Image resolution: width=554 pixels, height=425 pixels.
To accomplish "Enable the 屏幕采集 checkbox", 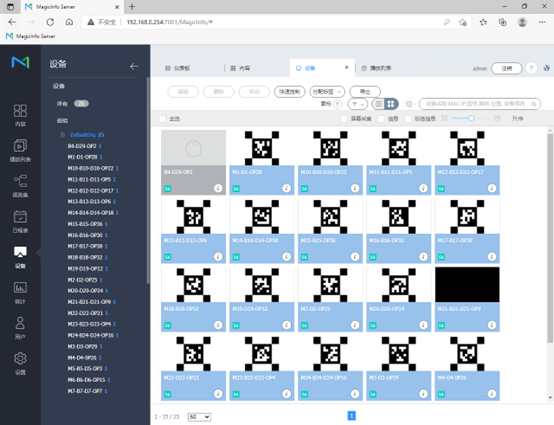I will 344,119.
